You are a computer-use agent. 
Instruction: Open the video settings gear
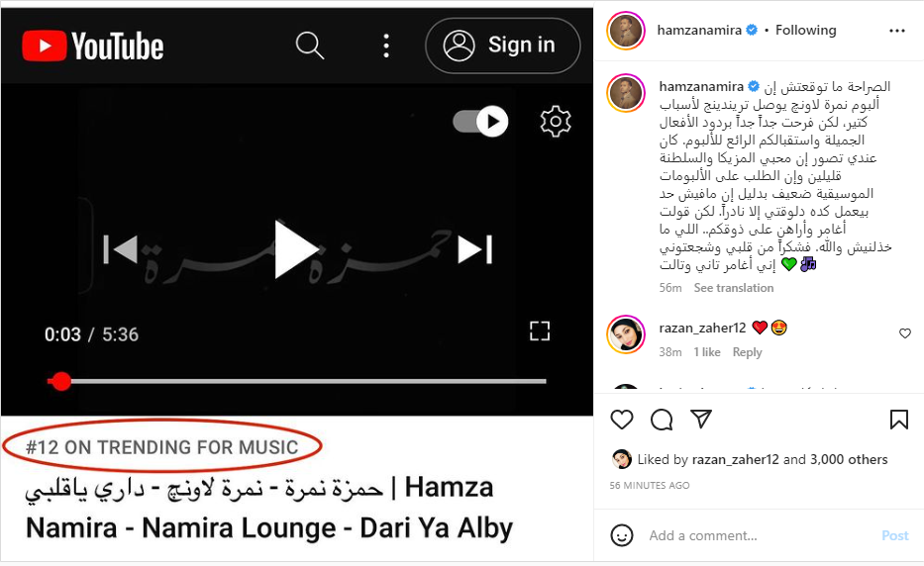pyautogui.click(x=556, y=122)
